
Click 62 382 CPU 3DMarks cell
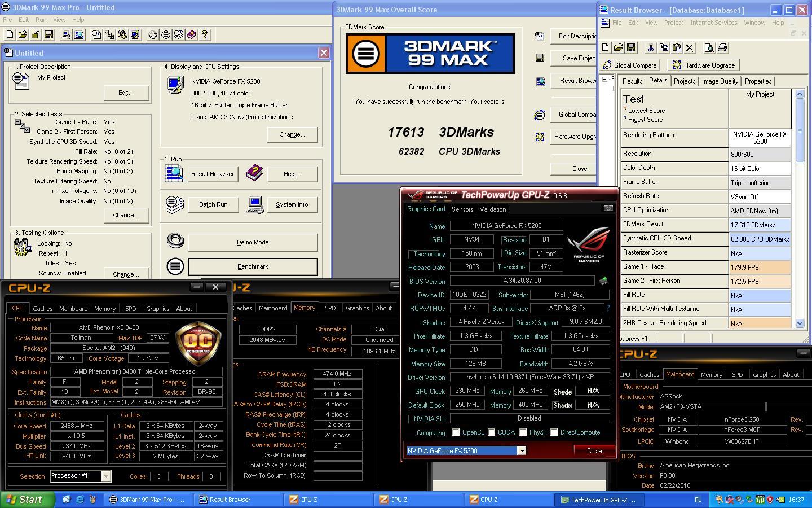(760, 239)
